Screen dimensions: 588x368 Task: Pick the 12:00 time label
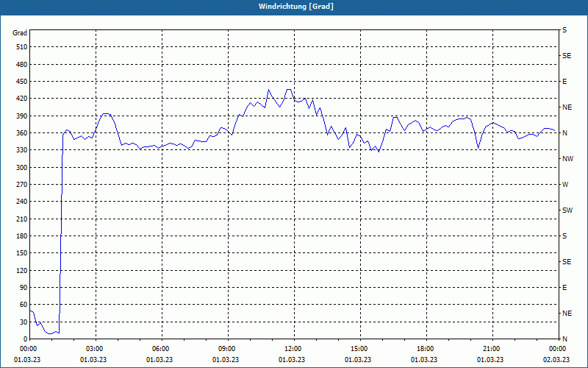pyautogui.click(x=294, y=349)
